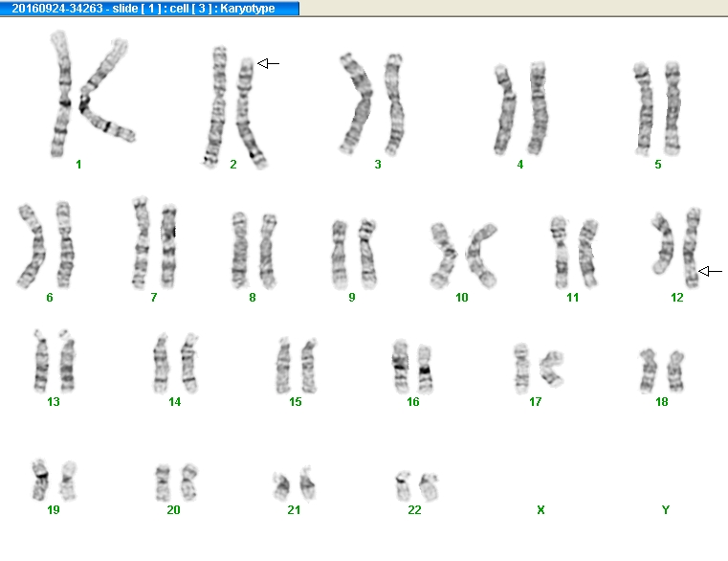Click the green label for chromosome 1

(78, 164)
